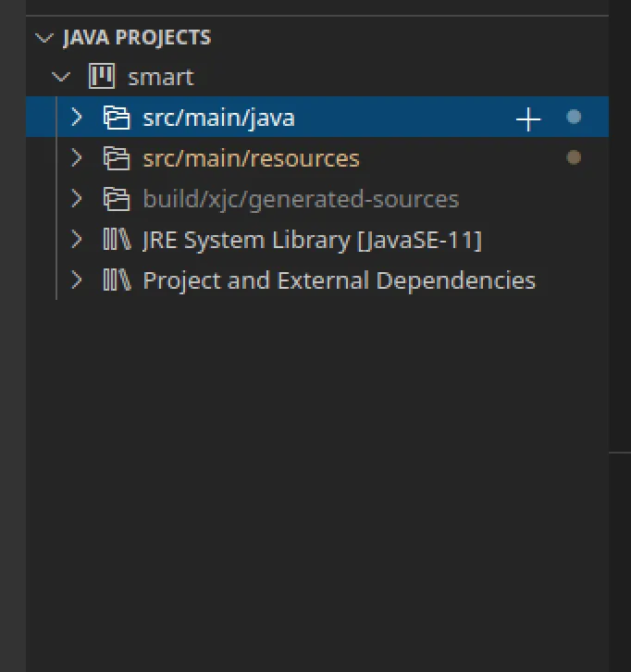This screenshot has height=672, width=631.
Task: Expand the src/main/java folder
Action: coord(78,118)
